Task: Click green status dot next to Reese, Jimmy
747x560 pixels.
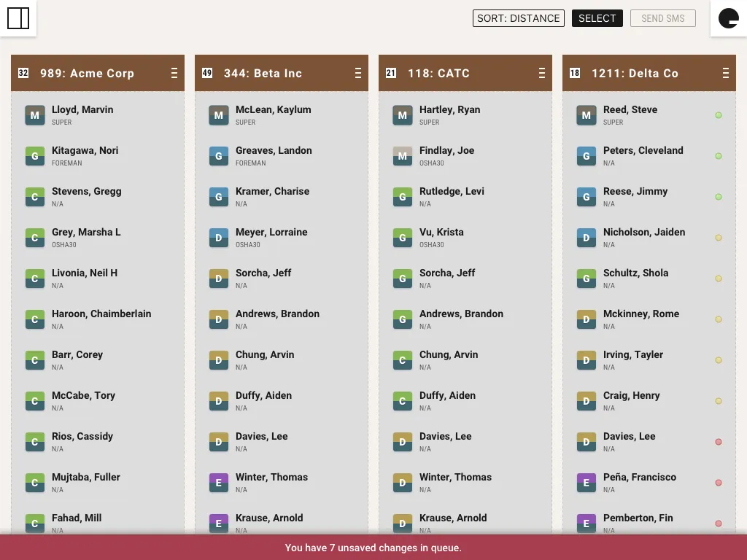Action: click(719, 197)
